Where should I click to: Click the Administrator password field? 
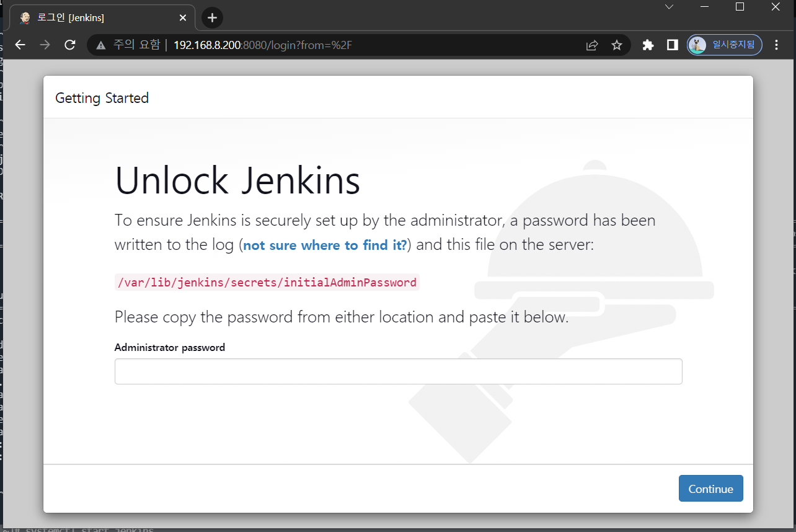pyautogui.click(x=398, y=371)
